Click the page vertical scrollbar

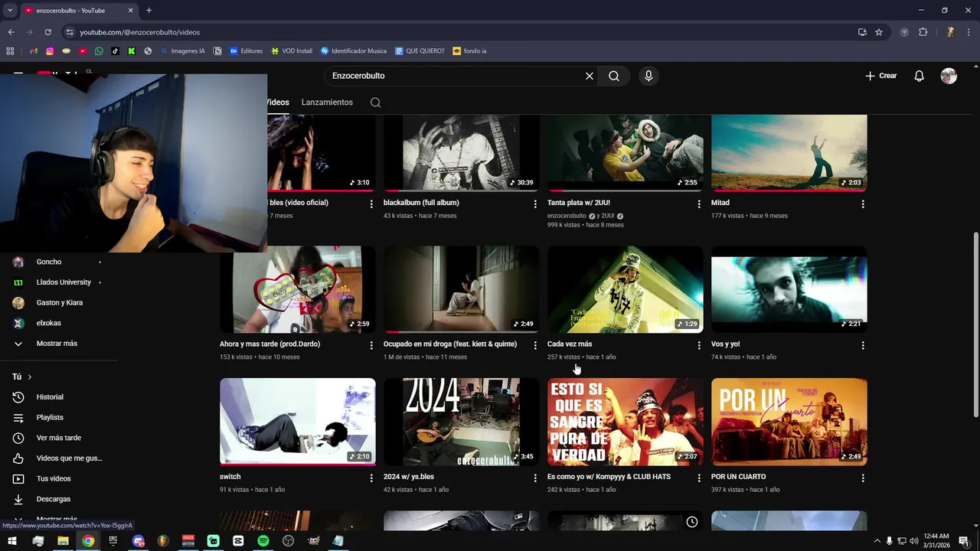pyautogui.click(x=975, y=324)
